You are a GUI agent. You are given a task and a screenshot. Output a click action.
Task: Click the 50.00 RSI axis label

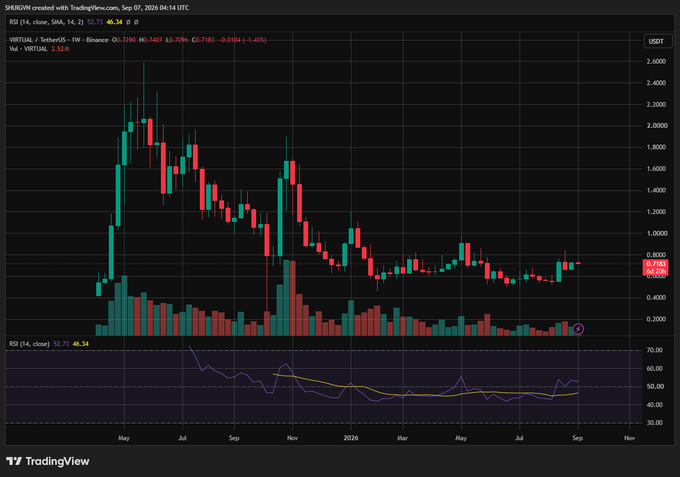pos(655,386)
